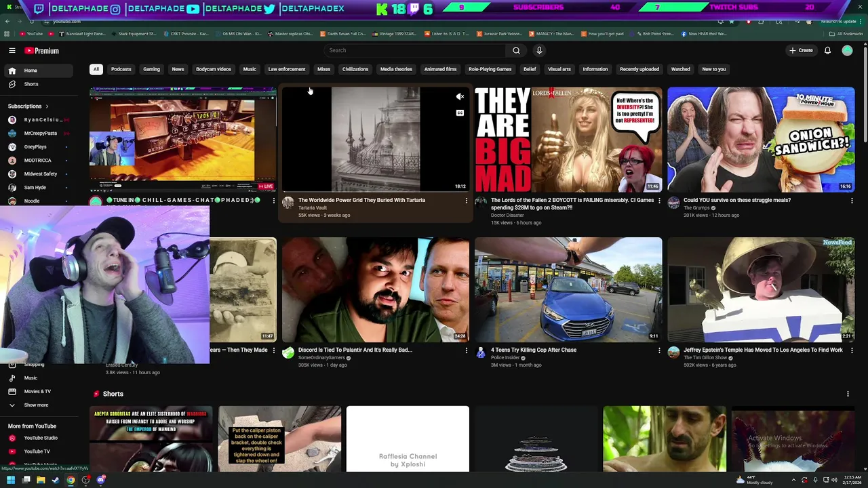Screen dimensions: 868x488
Task: Open options for 4 Teens Try Killing Cop video
Action: click(659, 350)
